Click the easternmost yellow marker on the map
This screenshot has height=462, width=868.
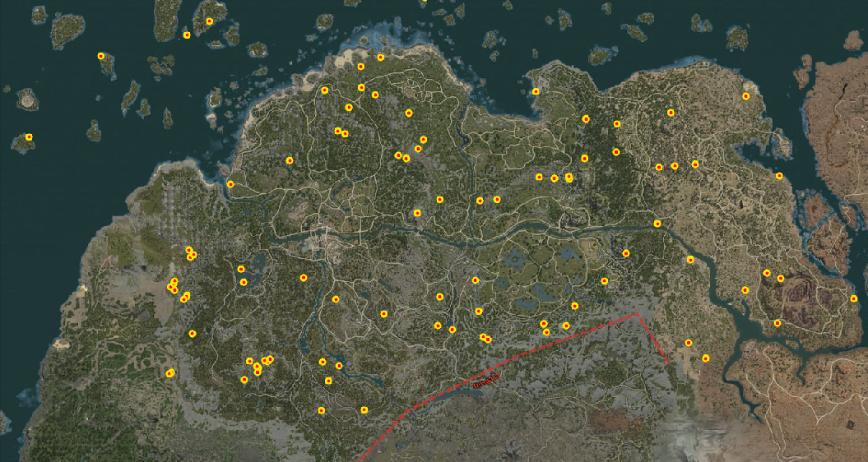point(854,298)
